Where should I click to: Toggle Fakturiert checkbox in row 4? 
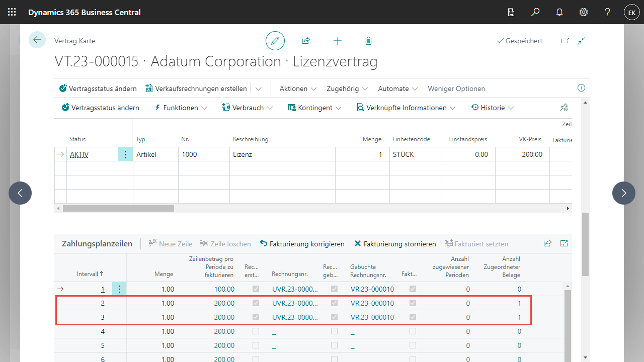[x=413, y=331]
